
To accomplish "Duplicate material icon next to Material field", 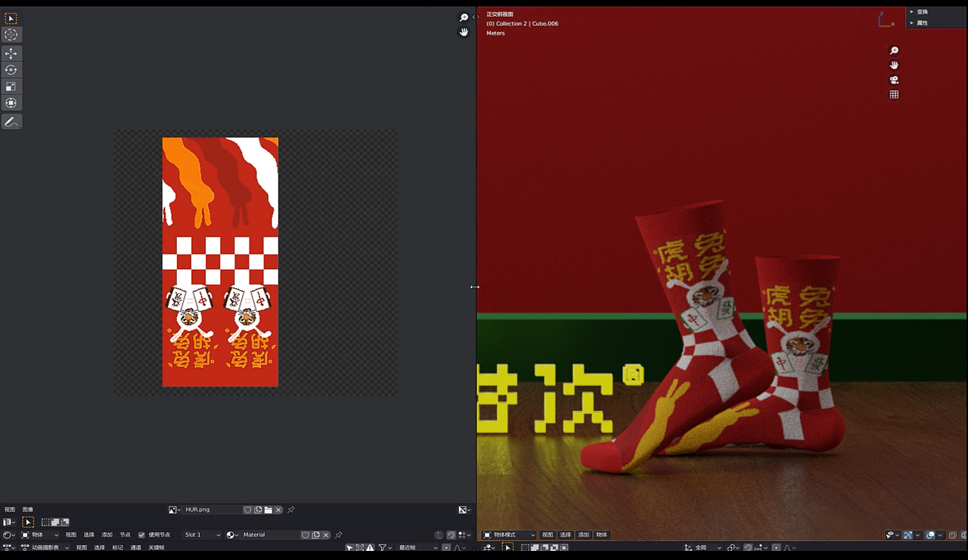I will click(x=315, y=535).
